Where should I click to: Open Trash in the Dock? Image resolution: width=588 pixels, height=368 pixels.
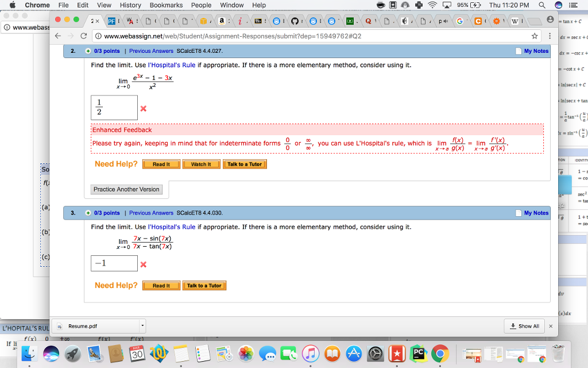tap(558, 354)
